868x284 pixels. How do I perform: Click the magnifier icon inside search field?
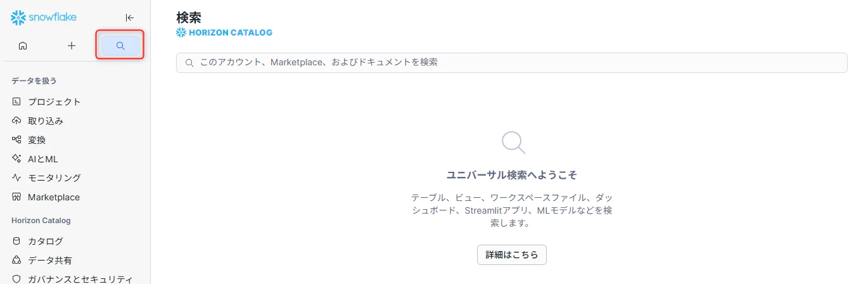click(189, 63)
